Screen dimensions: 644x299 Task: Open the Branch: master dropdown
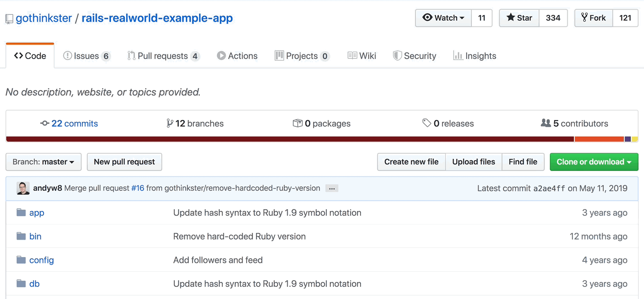[x=44, y=162]
